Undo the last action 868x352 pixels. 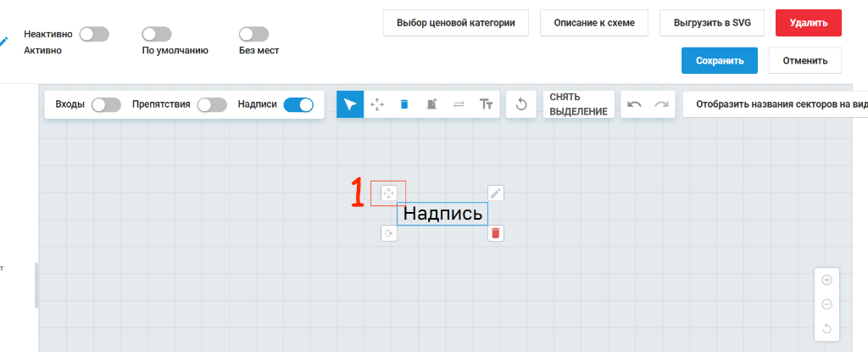click(x=634, y=104)
